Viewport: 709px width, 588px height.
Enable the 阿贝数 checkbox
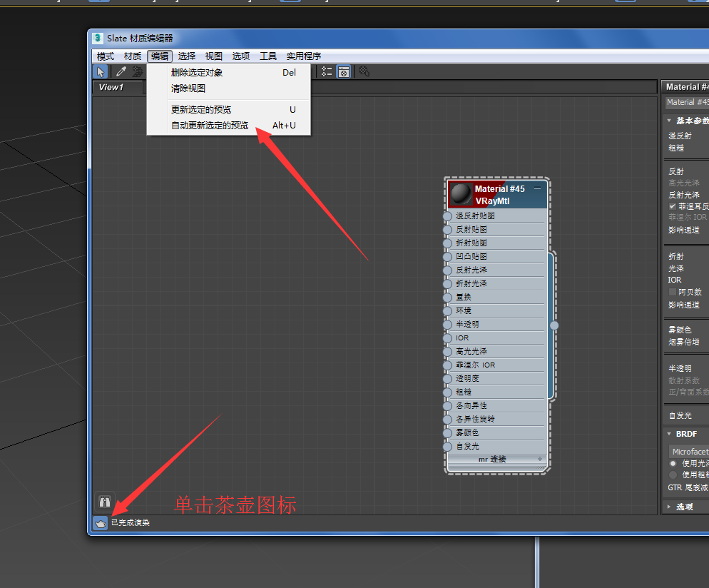click(673, 292)
